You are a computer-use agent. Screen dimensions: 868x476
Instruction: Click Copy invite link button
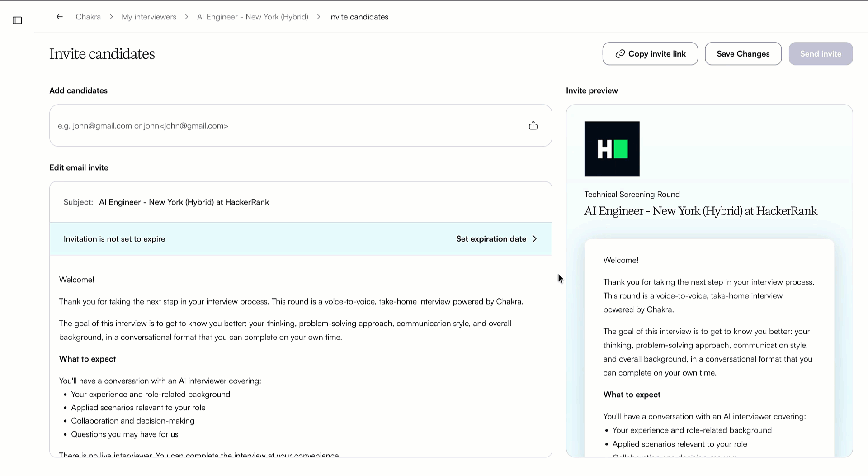pyautogui.click(x=650, y=54)
